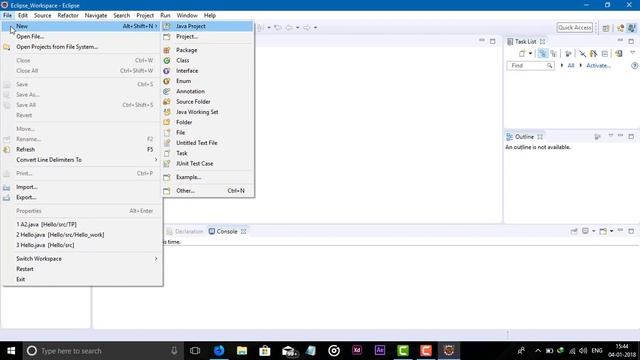The width and height of the screenshot is (640, 360).
Task: Pick Interface in the New submenu
Action: [x=208, y=71]
